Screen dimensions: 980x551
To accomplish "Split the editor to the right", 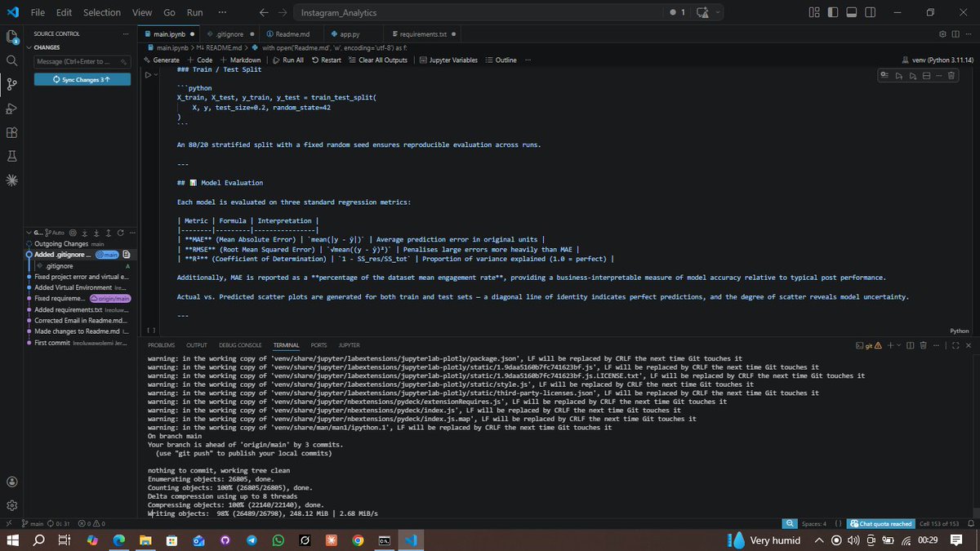I will (x=955, y=34).
